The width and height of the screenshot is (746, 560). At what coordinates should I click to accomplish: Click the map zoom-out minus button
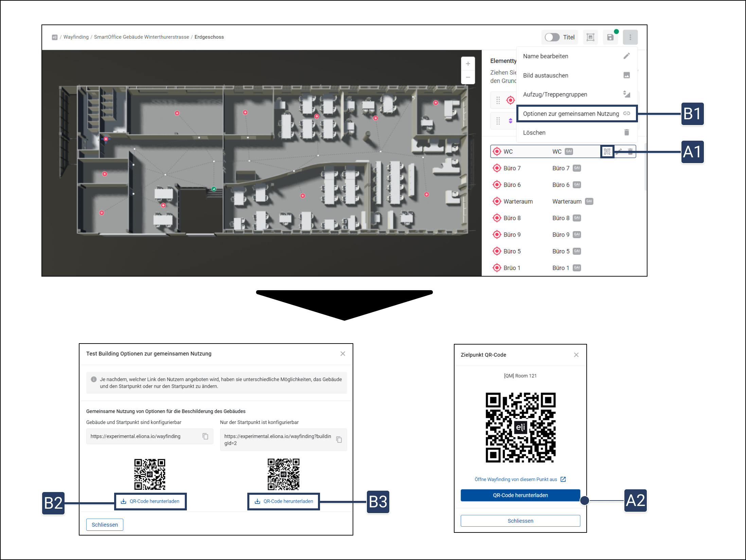click(x=468, y=77)
